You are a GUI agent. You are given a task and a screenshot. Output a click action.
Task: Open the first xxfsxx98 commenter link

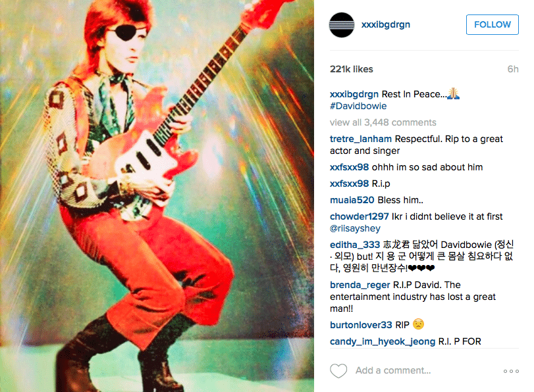point(349,167)
